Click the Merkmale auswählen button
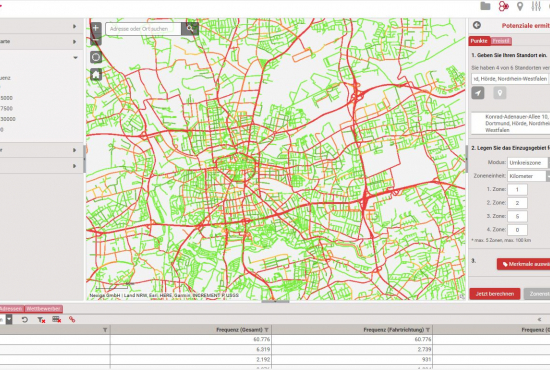This screenshot has width=550, height=370. (523, 264)
